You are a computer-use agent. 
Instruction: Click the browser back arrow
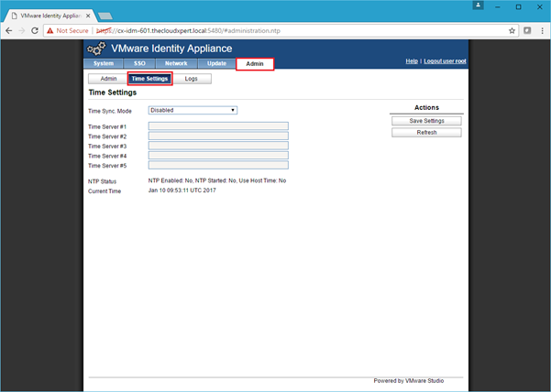pos(10,30)
